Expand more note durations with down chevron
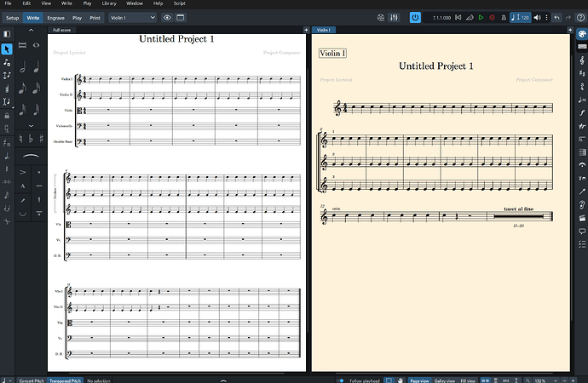Viewport: 588px width, 383px height. point(31,126)
